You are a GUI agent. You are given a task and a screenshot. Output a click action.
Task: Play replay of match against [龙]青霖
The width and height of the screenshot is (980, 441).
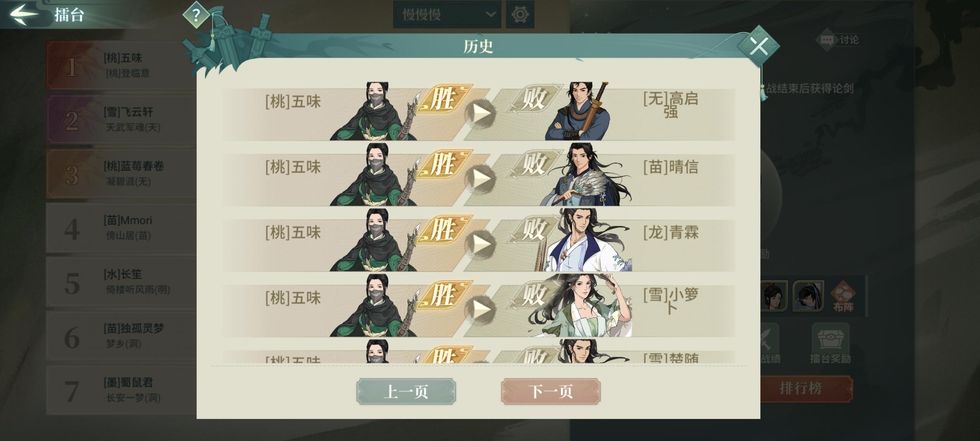480,245
